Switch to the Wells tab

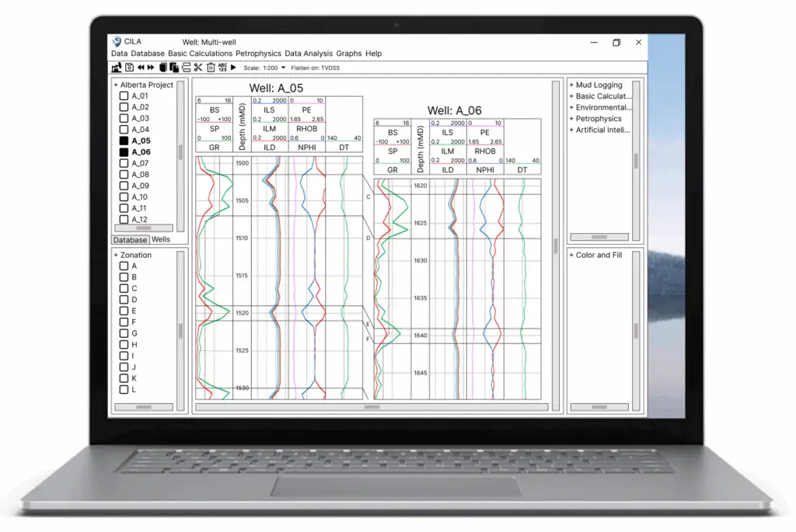[161, 240]
